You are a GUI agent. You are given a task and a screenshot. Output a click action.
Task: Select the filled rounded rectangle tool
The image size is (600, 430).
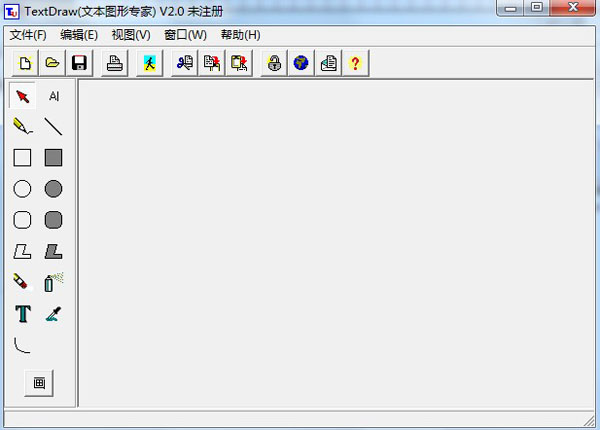54,220
